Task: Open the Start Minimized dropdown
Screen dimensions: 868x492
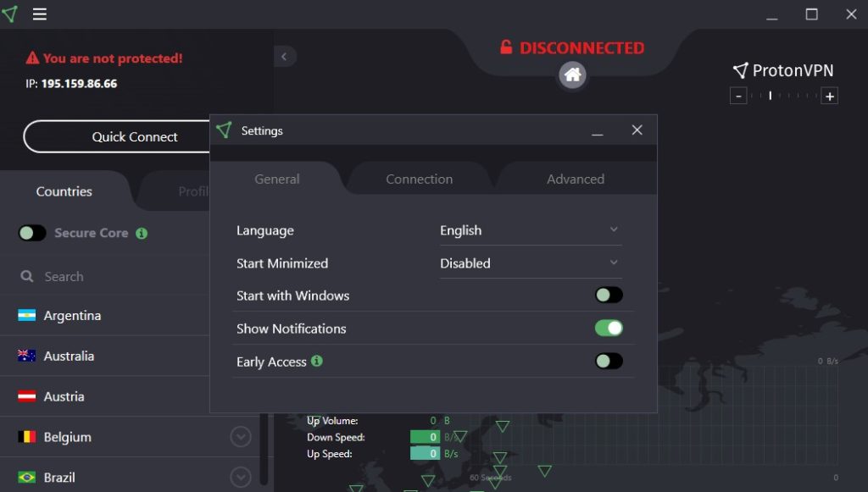Action: pos(531,263)
